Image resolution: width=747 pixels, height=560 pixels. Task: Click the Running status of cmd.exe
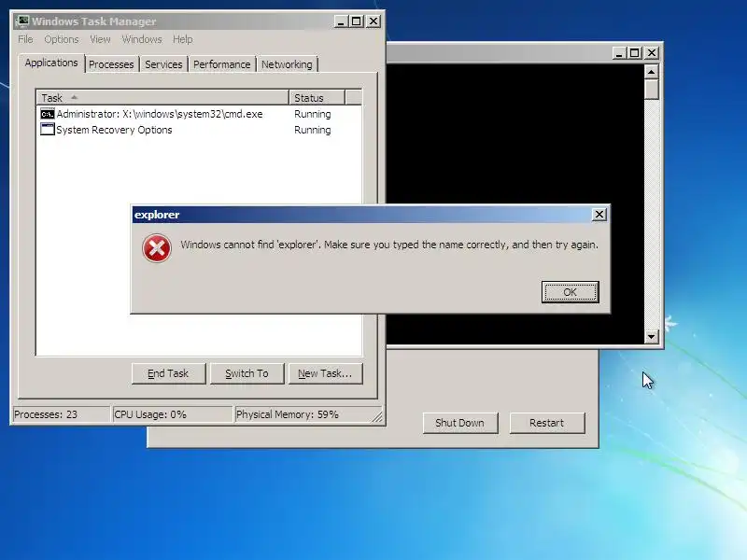click(x=313, y=114)
